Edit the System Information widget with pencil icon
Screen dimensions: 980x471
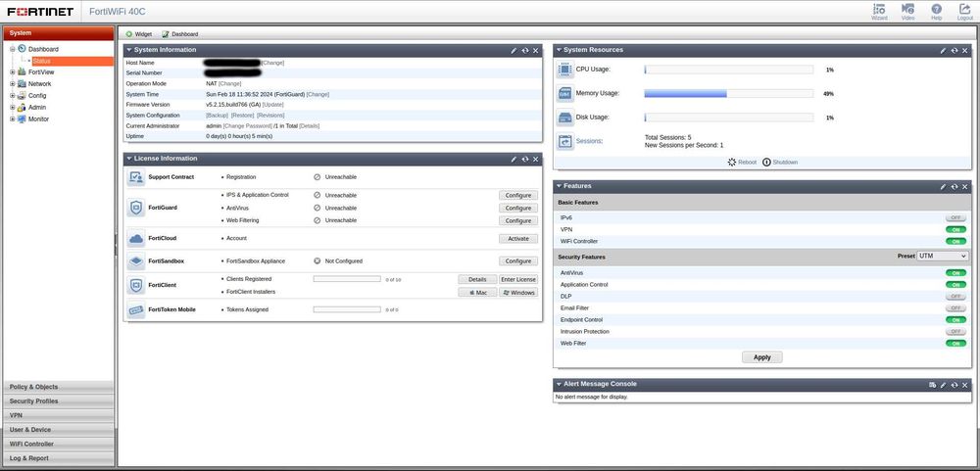click(514, 51)
